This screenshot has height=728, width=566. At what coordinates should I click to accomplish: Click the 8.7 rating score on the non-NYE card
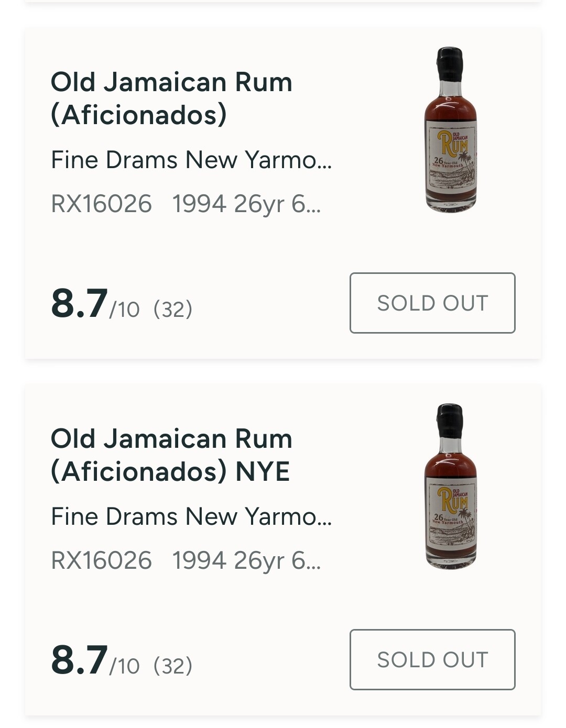[79, 303]
